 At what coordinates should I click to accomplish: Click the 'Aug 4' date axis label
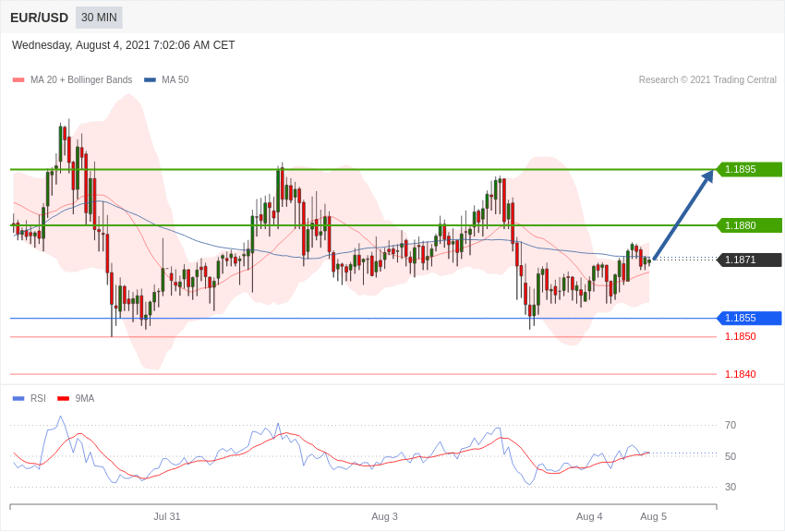pyautogui.click(x=589, y=516)
